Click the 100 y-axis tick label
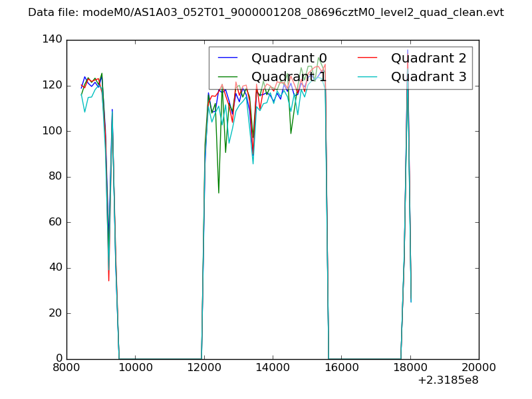 (52, 131)
